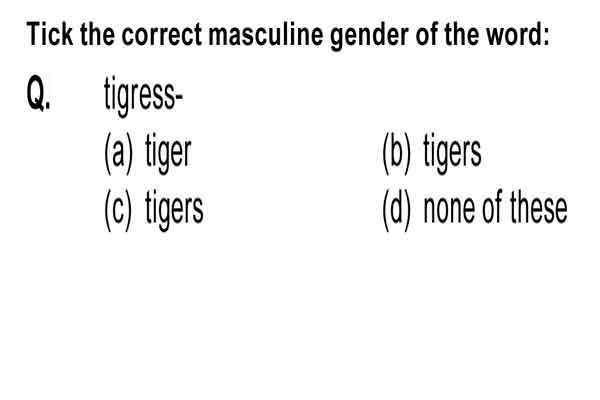Image resolution: width=600 pixels, height=400 pixels.
Task: Click the word 'correct' in heading
Action: [x=161, y=35]
